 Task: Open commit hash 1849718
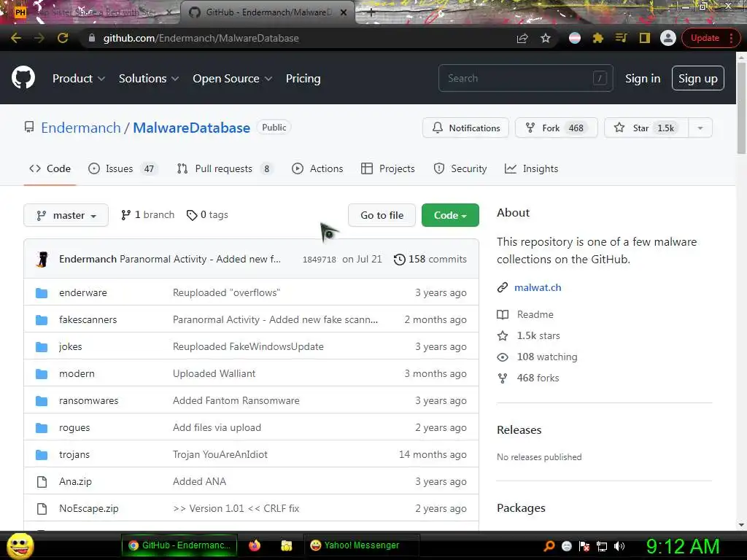pos(320,260)
